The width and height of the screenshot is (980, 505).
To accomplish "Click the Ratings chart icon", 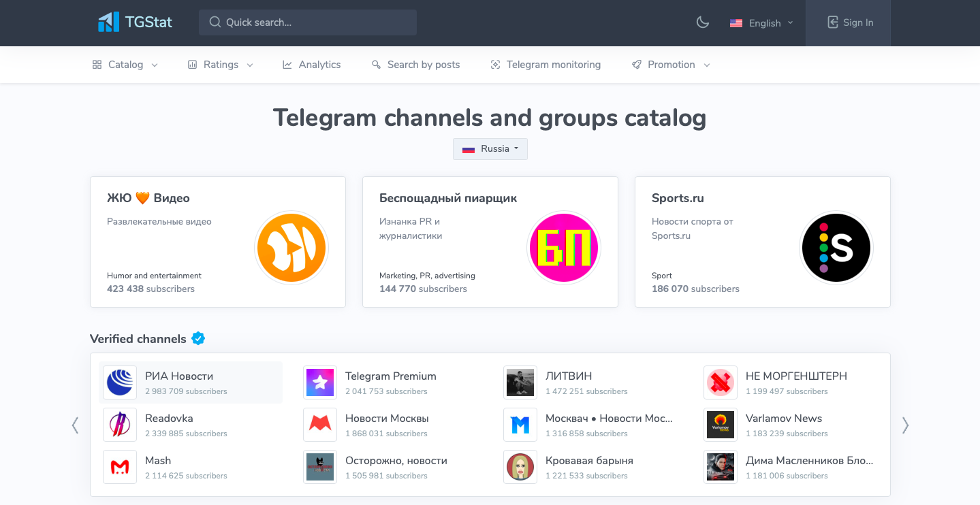I will [x=192, y=65].
